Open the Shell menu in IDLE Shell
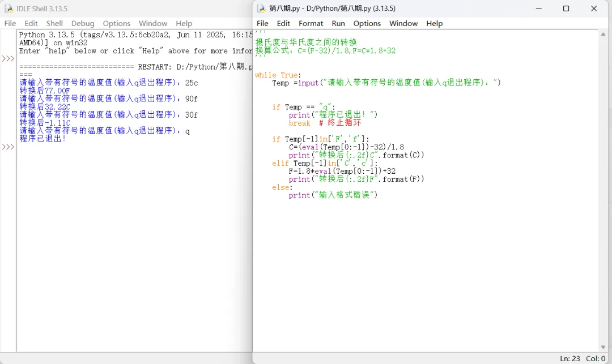Image resolution: width=612 pixels, height=364 pixels. tap(54, 23)
